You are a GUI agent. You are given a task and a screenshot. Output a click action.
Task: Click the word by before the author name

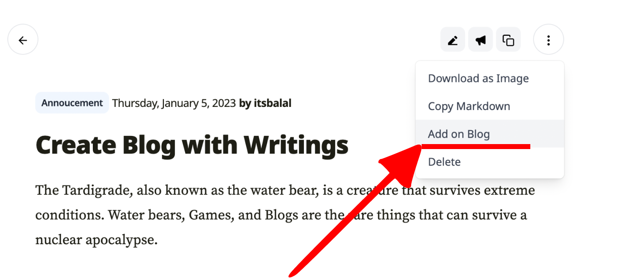245,103
